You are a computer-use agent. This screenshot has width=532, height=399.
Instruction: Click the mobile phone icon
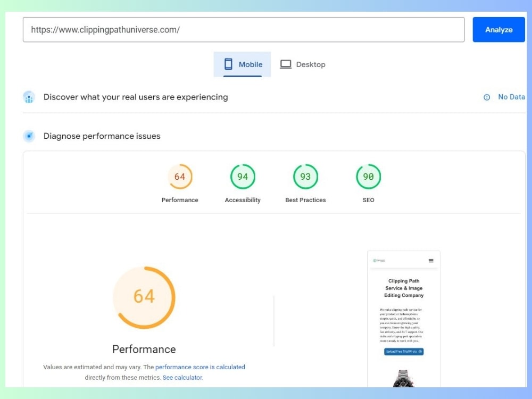click(228, 64)
